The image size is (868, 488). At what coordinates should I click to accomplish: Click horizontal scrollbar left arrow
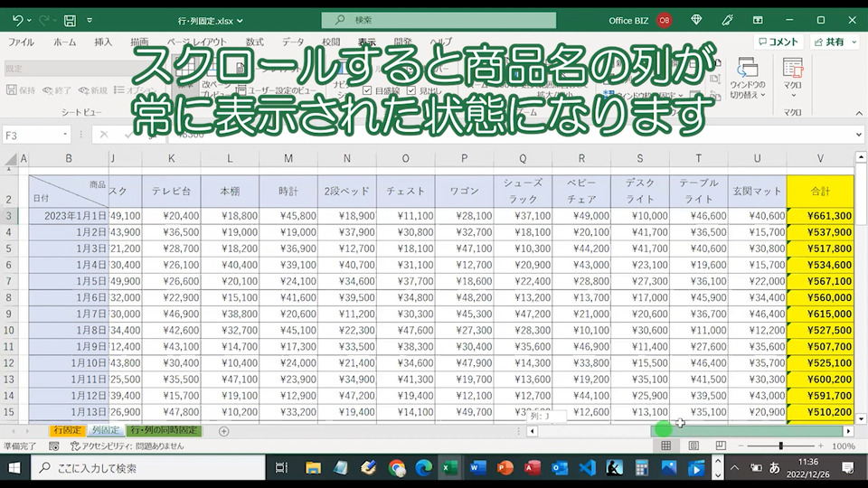click(532, 431)
